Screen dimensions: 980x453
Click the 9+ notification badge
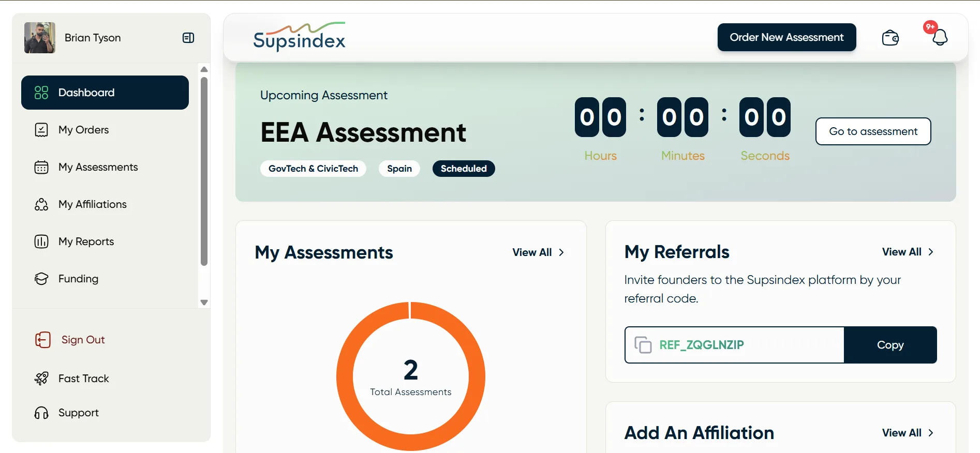coord(930,27)
